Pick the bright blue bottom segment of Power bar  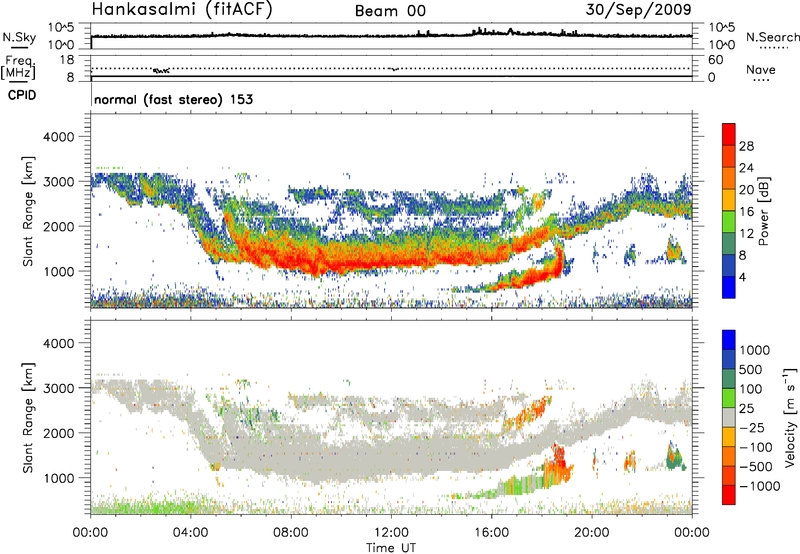(729, 288)
